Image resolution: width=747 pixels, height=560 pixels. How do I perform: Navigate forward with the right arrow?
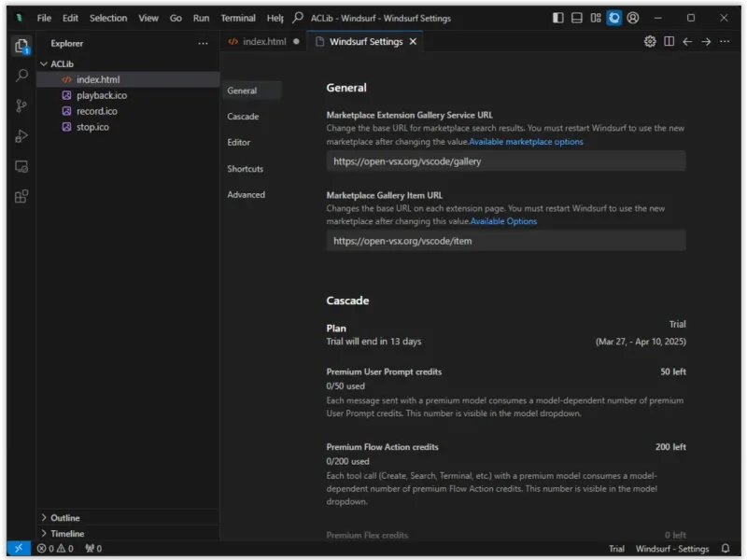[x=706, y=41]
